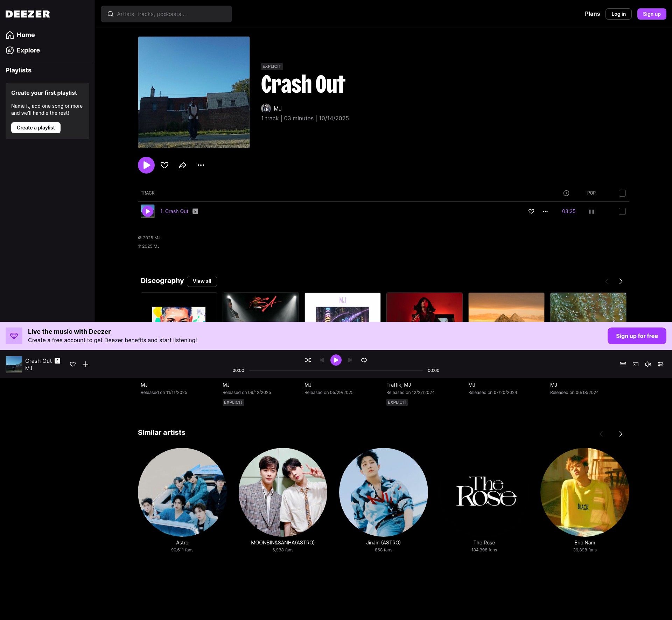Click the small MJ avatar
This screenshot has height=620, width=672.
tap(266, 108)
